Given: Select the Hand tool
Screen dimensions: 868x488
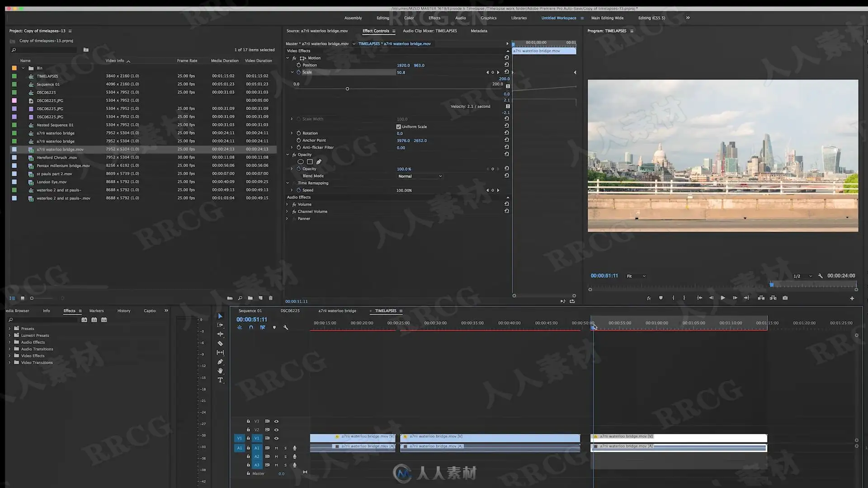Looking at the screenshot, I should [220, 371].
